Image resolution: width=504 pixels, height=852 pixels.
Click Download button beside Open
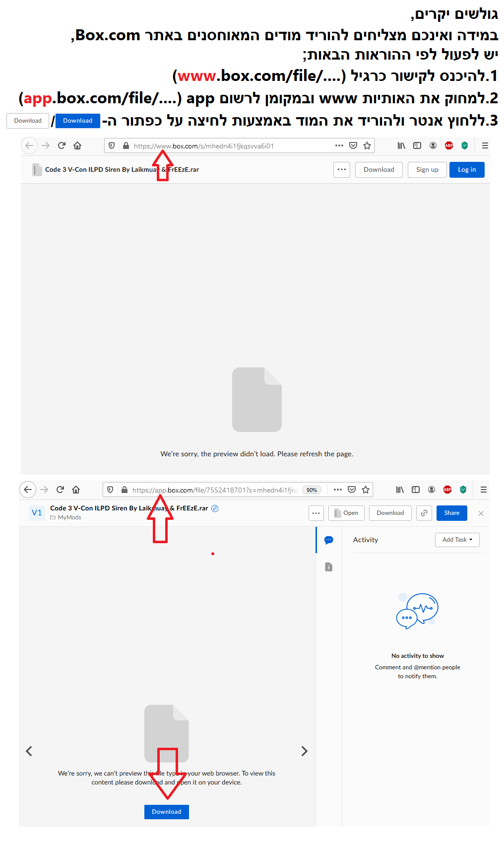390,513
